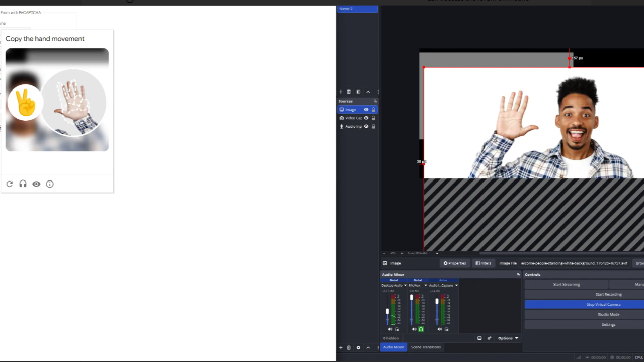Switch to the audio CAPTCHA challenge
The width and height of the screenshot is (644, 362).
point(23,184)
